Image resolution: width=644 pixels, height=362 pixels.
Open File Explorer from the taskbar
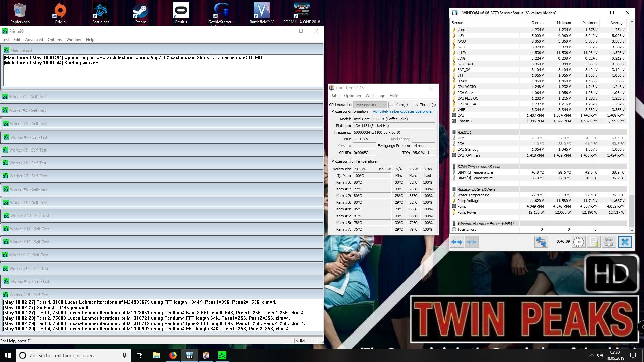click(156, 355)
